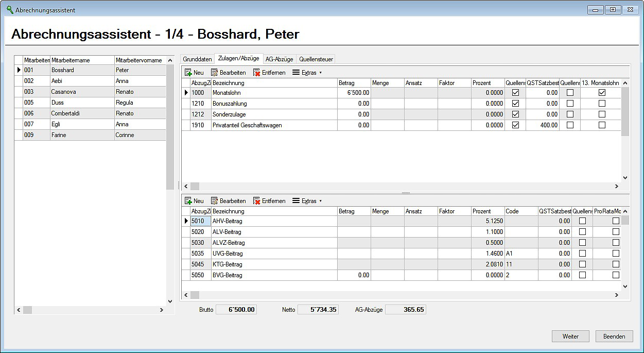Disable the Quellens checkbox on the Bonuszahlung row

(515, 104)
